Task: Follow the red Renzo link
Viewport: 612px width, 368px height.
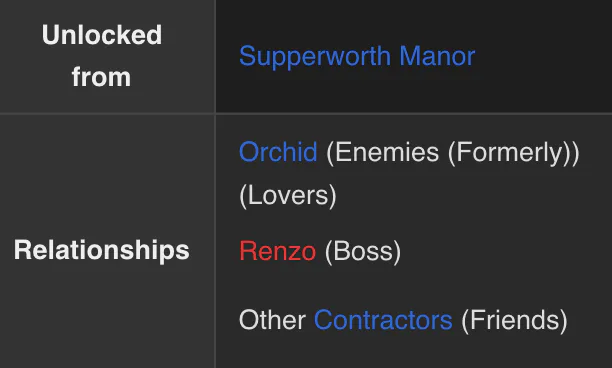Action: [x=278, y=251]
